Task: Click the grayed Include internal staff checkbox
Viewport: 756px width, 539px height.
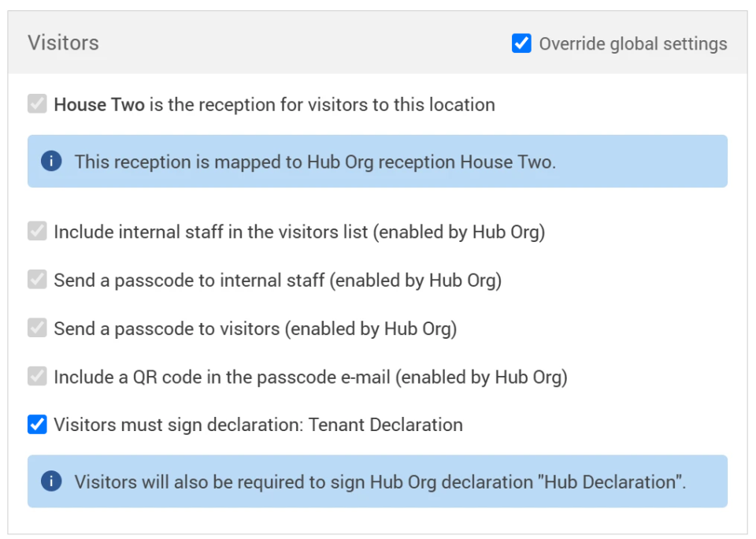Action: coord(36,232)
